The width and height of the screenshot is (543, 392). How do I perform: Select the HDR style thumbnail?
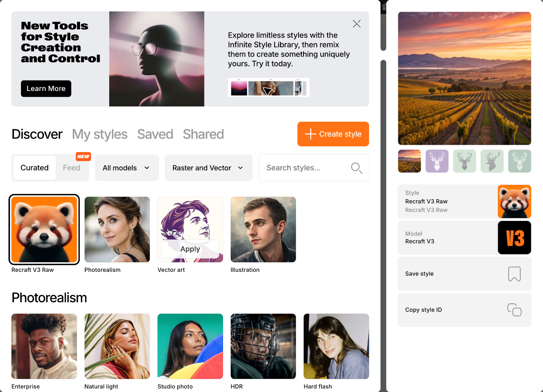pos(263,346)
